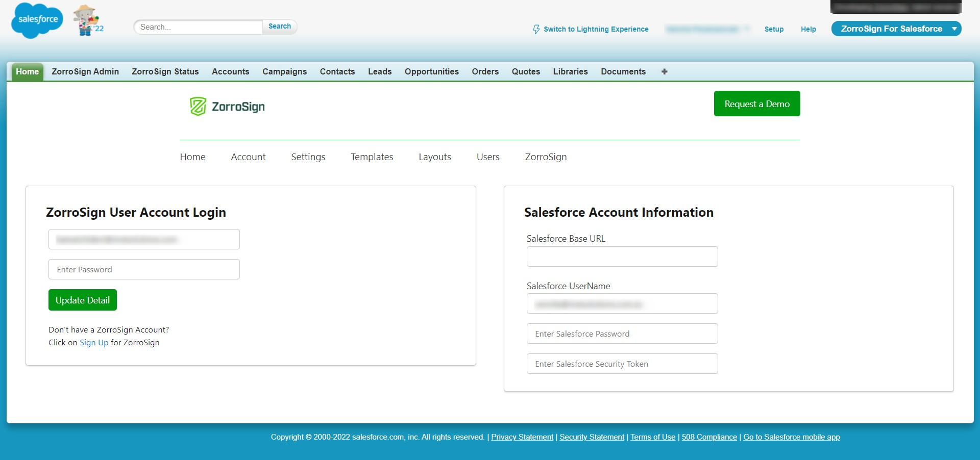The width and height of the screenshot is (980, 460).
Task: Open the Terms of Use link
Action: [653, 437]
